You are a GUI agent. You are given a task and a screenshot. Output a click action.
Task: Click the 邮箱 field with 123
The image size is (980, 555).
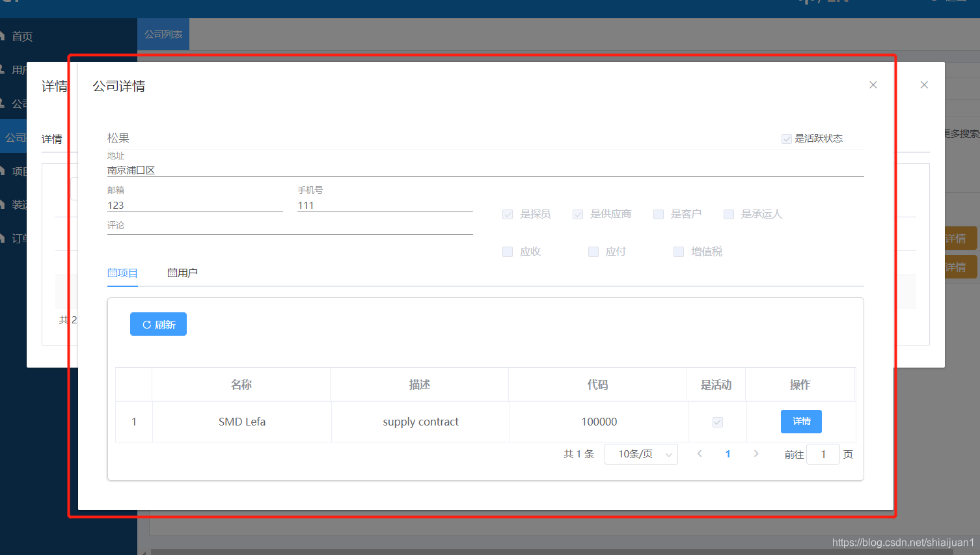click(x=195, y=206)
